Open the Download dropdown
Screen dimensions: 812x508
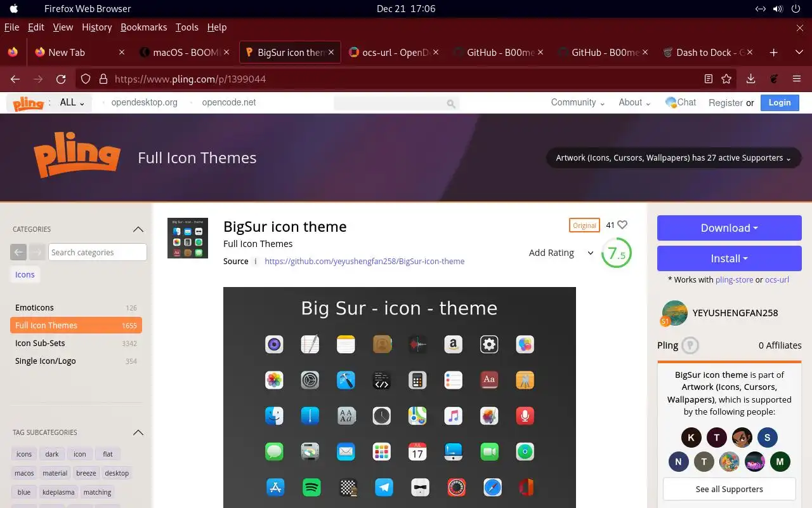pos(730,228)
